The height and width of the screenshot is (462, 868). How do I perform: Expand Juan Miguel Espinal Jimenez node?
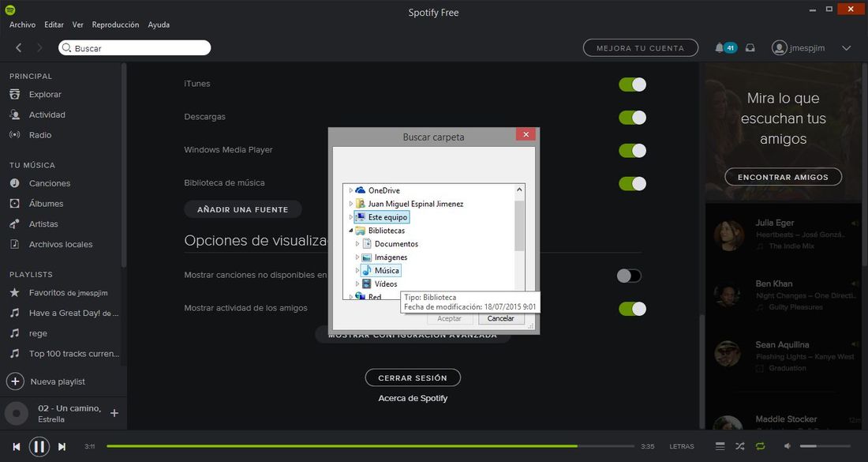(351, 203)
